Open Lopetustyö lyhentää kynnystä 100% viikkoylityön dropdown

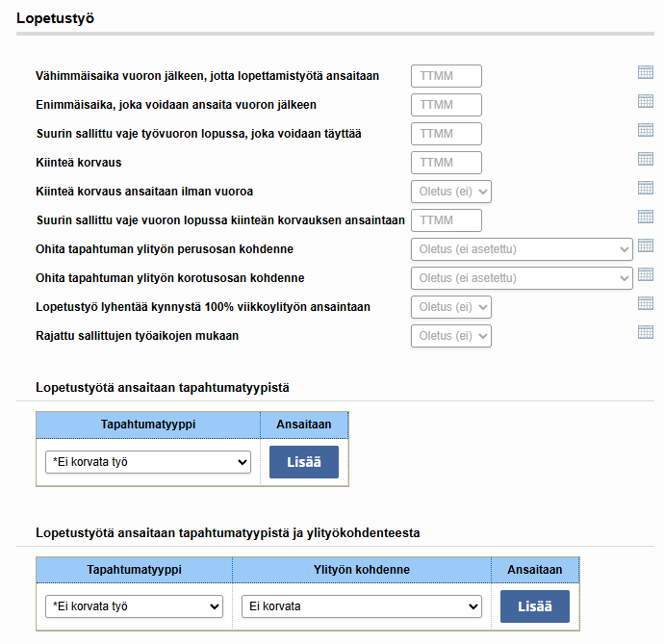tap(451, 307)
